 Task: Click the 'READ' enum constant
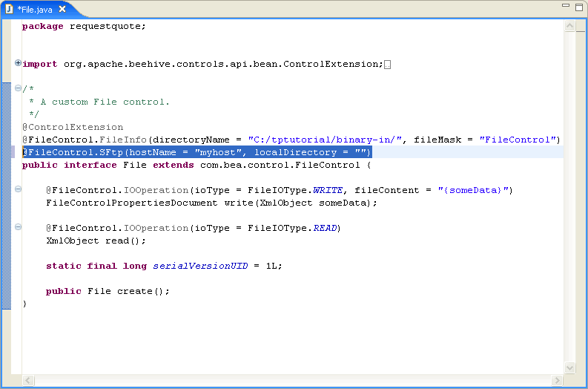[x=325, y=229]
